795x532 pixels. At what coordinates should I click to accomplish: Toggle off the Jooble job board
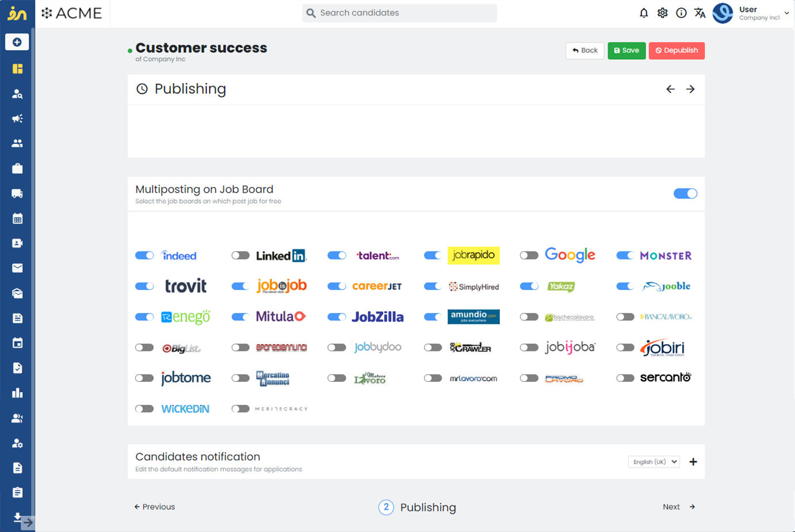coord(625,286)
